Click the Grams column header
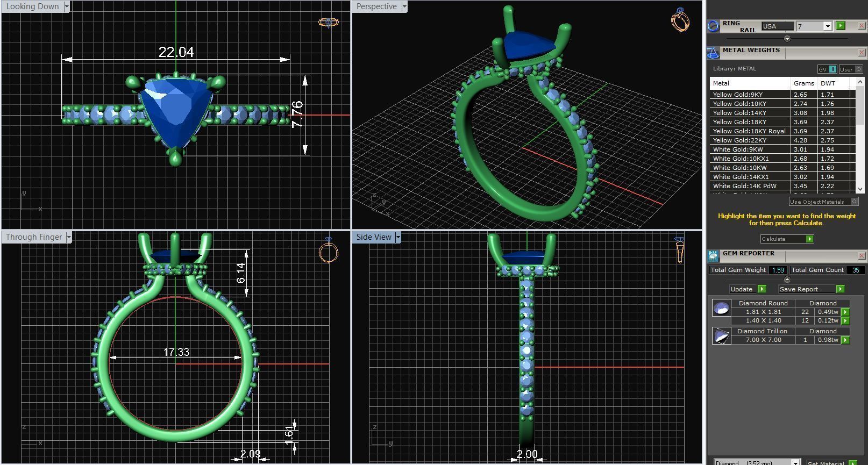The width and height of the screenshot is (868, 465). coord(803,83)
